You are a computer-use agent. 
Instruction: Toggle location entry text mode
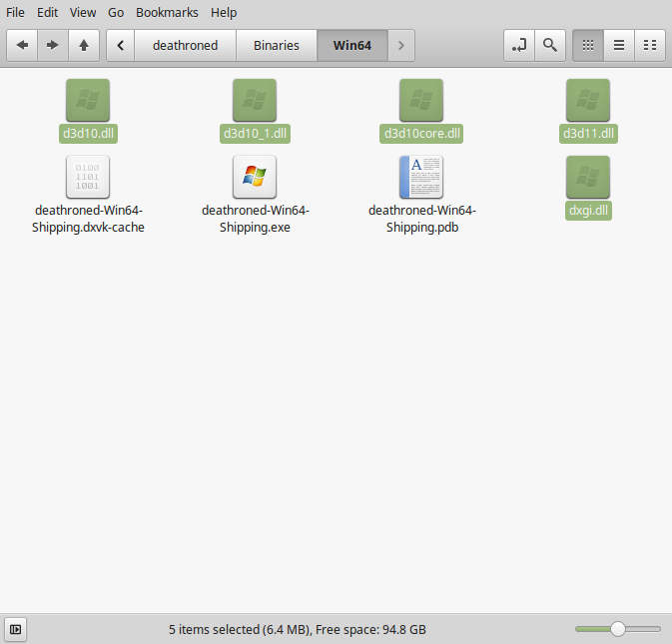[519, 45]
